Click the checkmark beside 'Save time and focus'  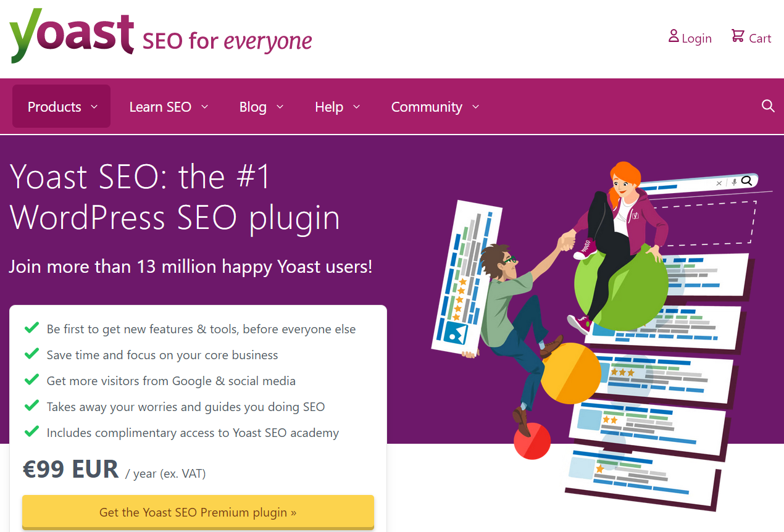pos(31,354)
